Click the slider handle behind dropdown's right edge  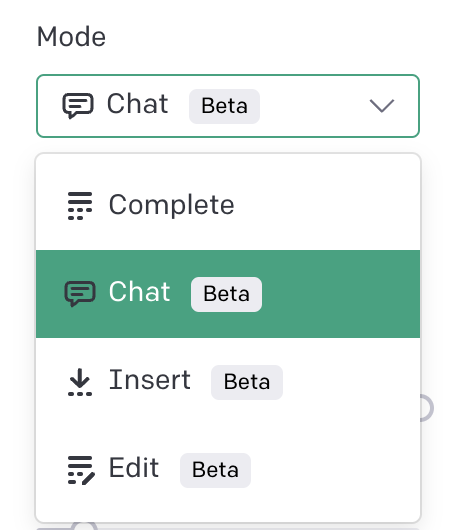[x=427, y=408]
